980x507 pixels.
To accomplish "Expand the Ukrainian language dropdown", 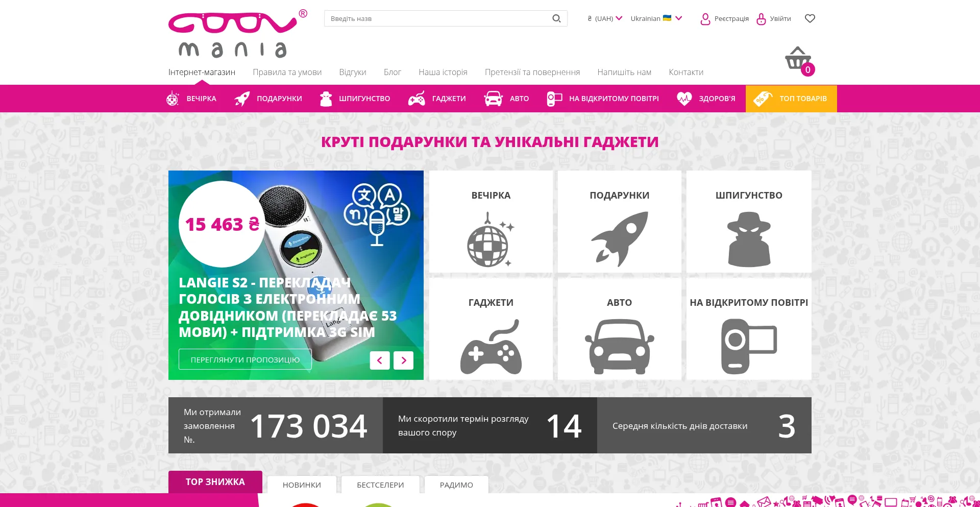I will [x=656, y=18].
